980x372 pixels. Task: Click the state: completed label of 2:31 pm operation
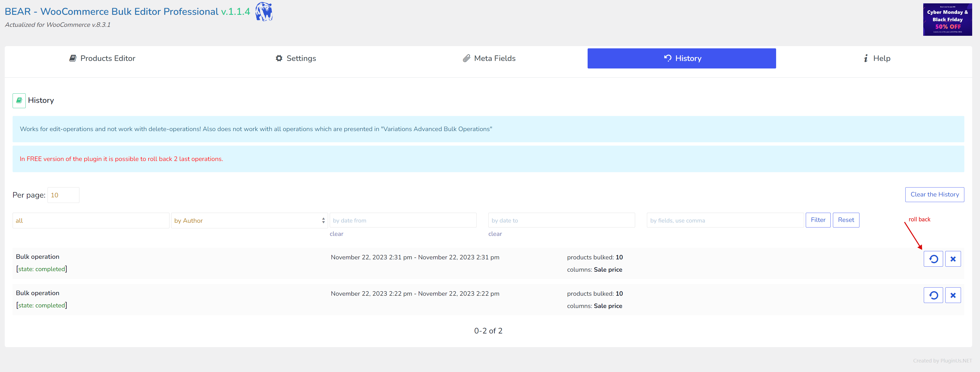41,269
